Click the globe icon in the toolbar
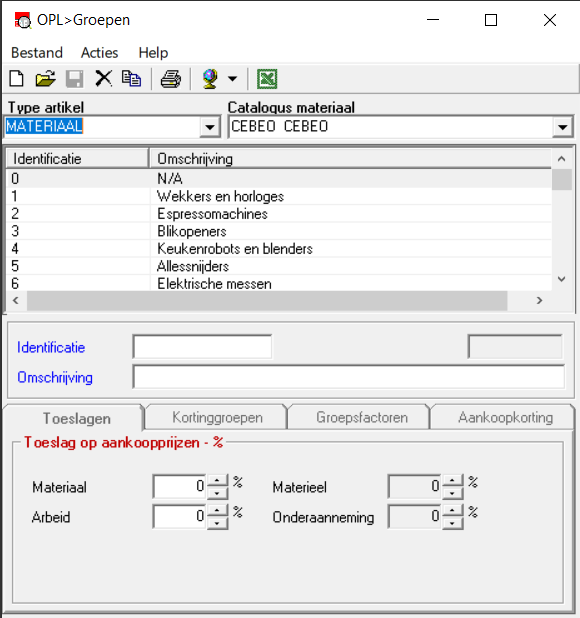Image resolution: width=580 pixels, height=618 pixels. pyautogui.click(x=210, y=78)
